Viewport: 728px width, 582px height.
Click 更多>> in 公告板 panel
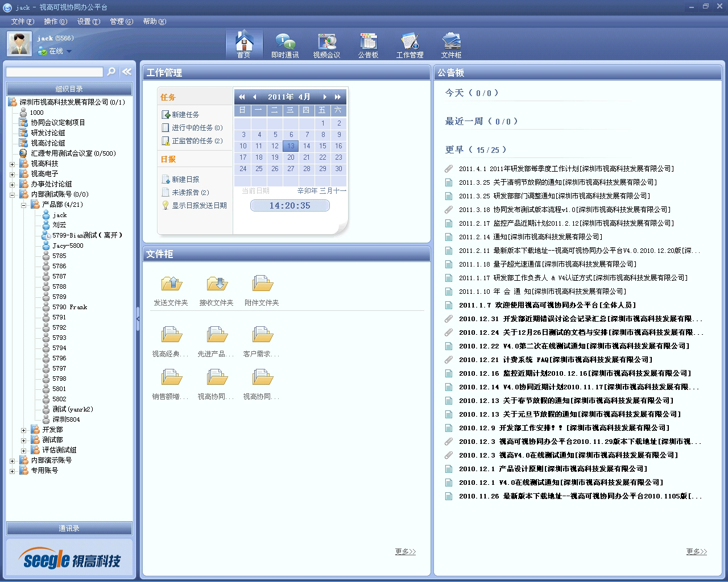[x=697, y=551]
